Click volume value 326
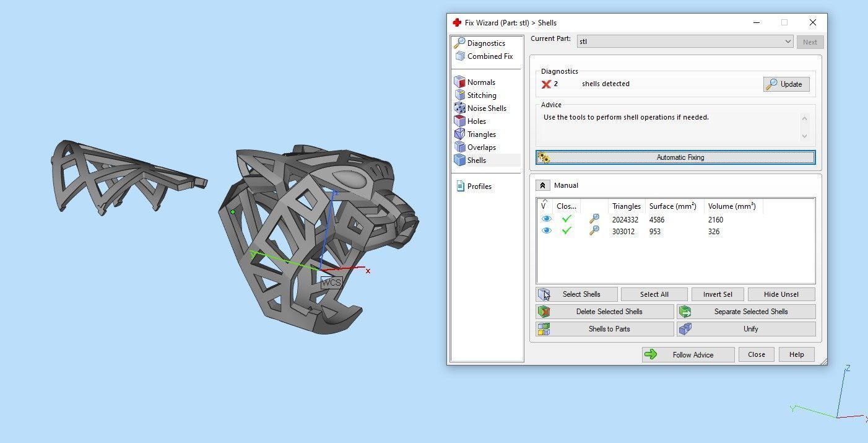The width and height of the screenshot is (868, 443). [714, 232]
